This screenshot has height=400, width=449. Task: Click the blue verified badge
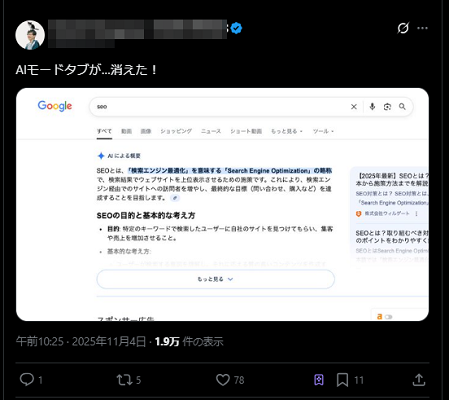(236, 28)
